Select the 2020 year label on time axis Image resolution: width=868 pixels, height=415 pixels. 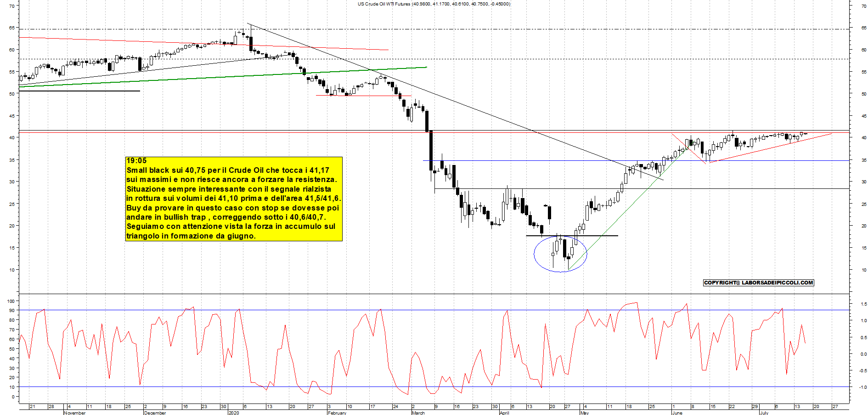(x=234, y=413)
